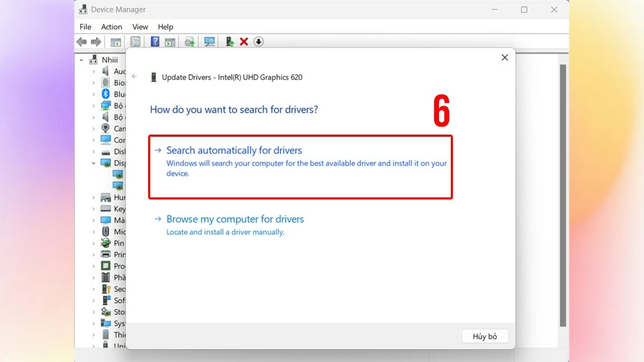Click the Device Manager vertical scrollbar

point(563,193)
